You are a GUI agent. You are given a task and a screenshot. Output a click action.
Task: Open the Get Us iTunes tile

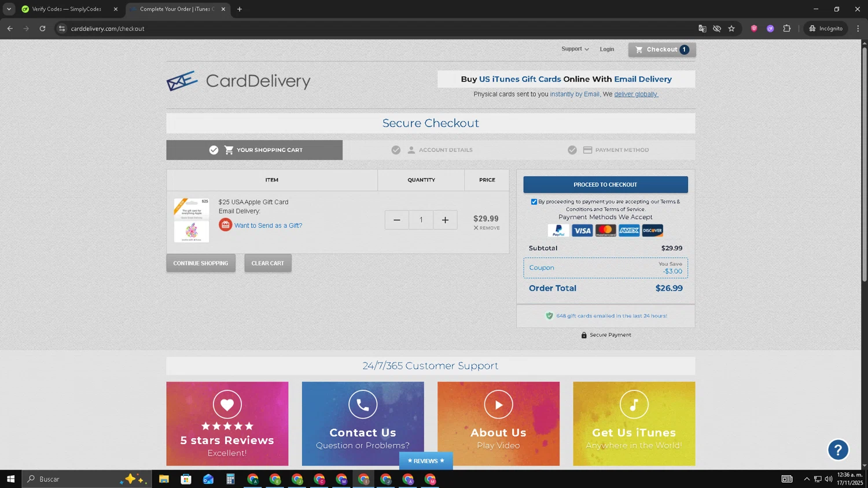click(x=634, y=424)
